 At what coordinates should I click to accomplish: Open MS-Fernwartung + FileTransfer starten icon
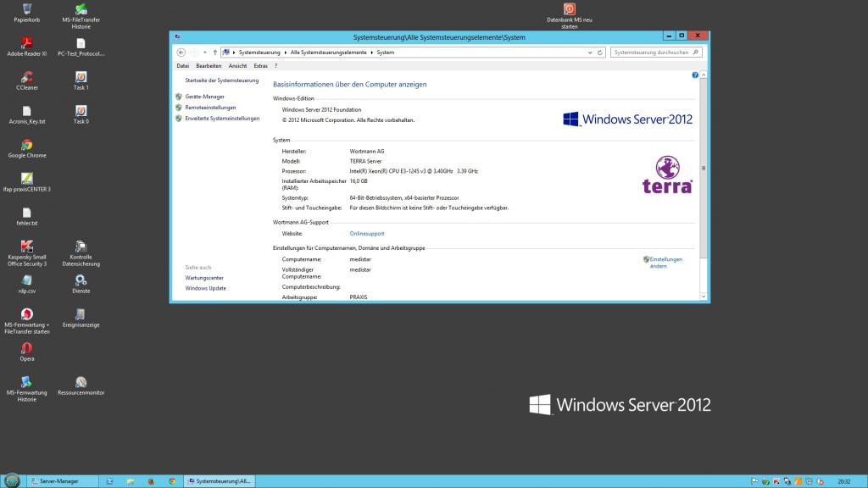[26, 321]
